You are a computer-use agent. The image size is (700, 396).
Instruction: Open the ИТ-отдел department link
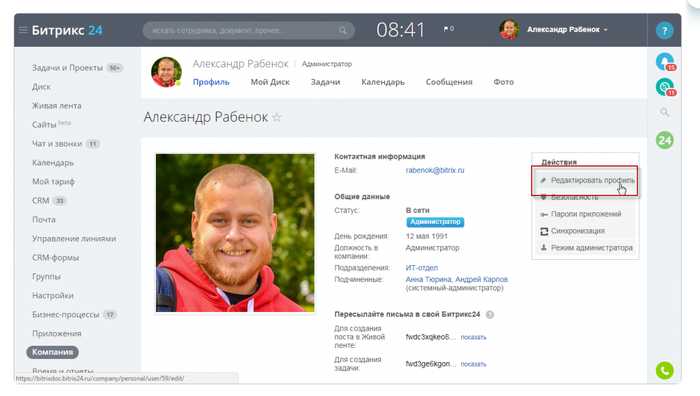click(422, 268)
